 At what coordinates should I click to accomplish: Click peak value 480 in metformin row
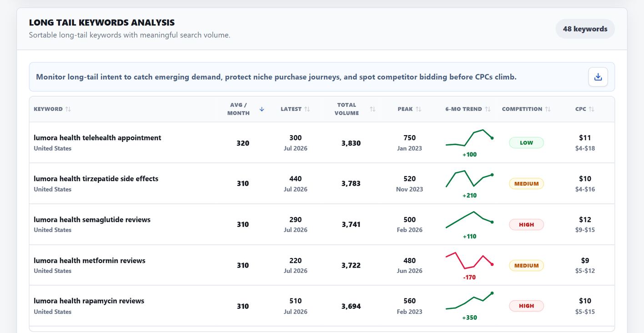(x=409, y=261)
